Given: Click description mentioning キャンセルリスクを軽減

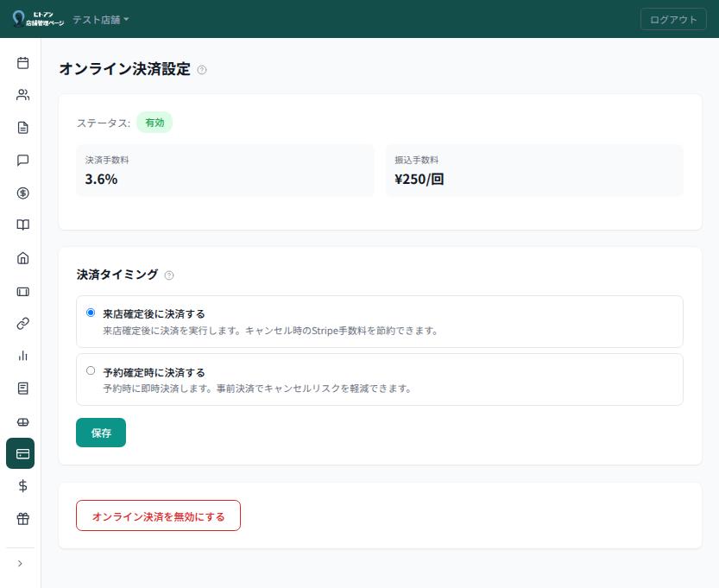Looking at the screenshot, I should pyautogui.click(x=257, y=389).
